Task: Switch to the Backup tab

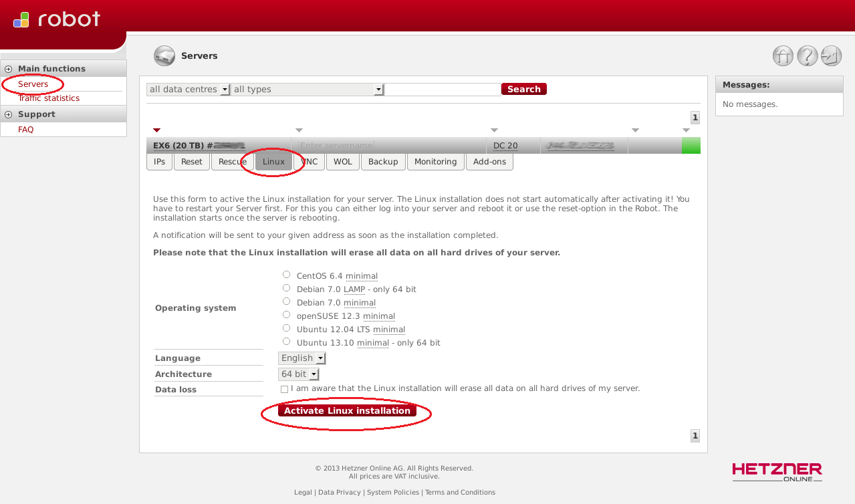Action: click(383, 162)
